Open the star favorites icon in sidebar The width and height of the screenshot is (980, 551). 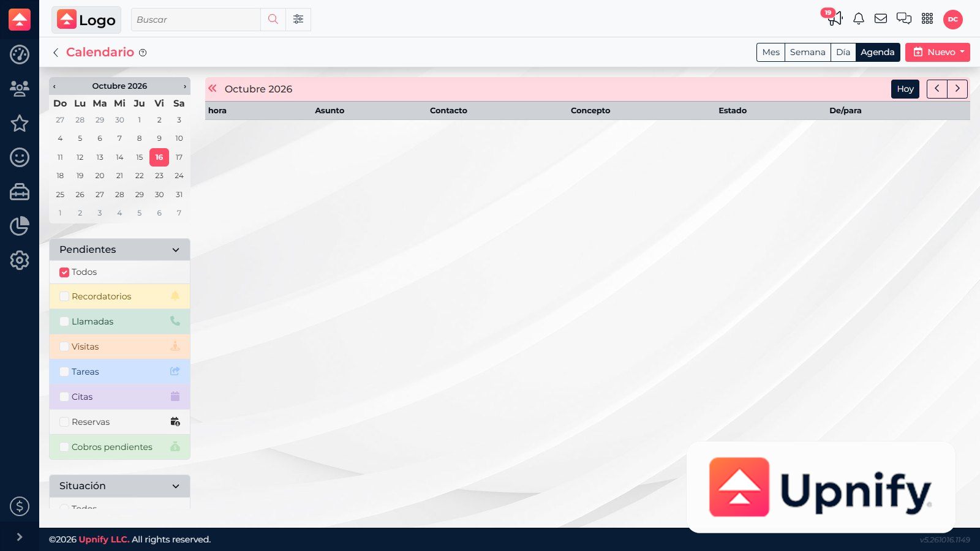20,123
